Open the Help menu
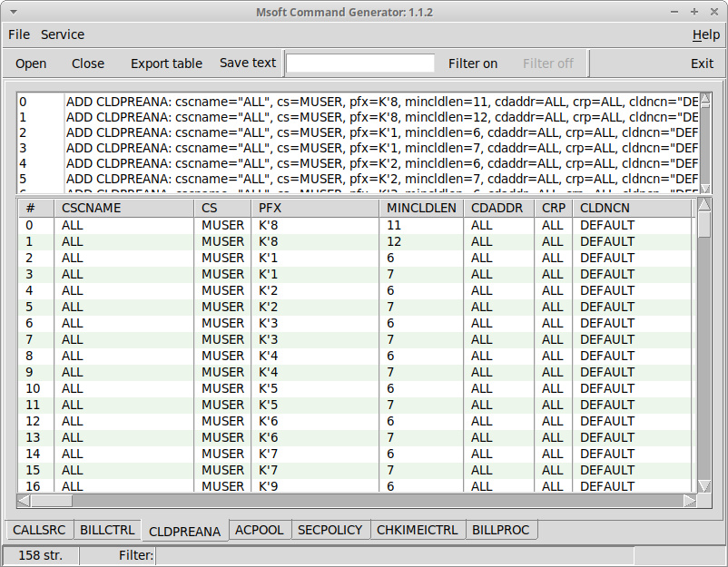728x567 pixels. pyautogui.click(x=706, y=34)
